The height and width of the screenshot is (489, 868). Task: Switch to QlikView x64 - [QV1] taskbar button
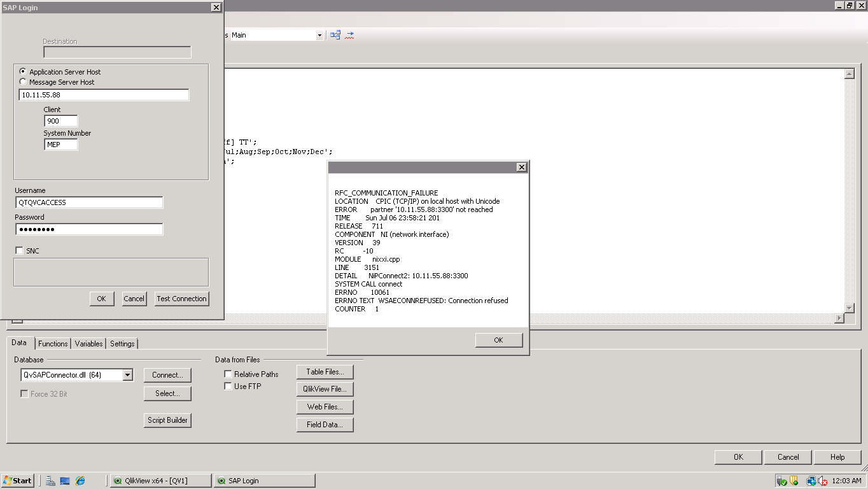(160, 481)
